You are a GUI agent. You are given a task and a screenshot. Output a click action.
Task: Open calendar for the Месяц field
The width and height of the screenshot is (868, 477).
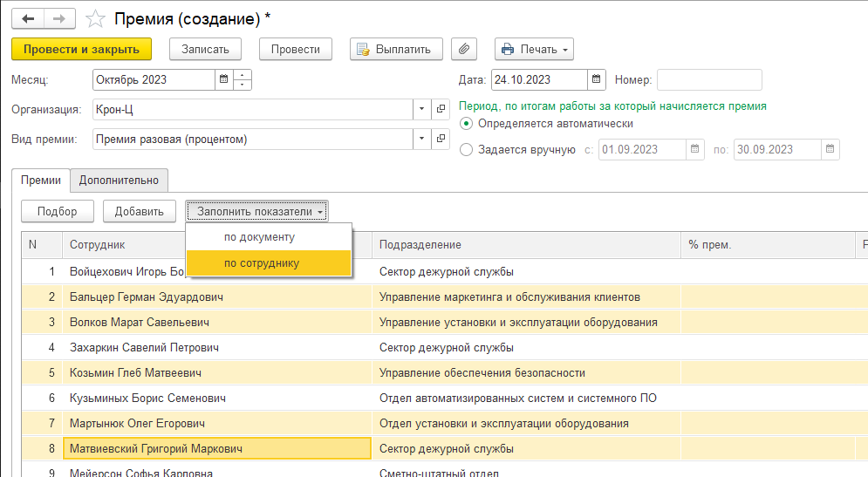click(x=224, y=79)
